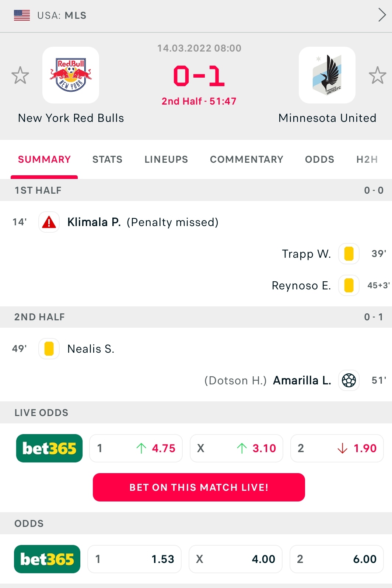Pick live draw odds 3.10
The image size is (392, 588).
point(237,448)
